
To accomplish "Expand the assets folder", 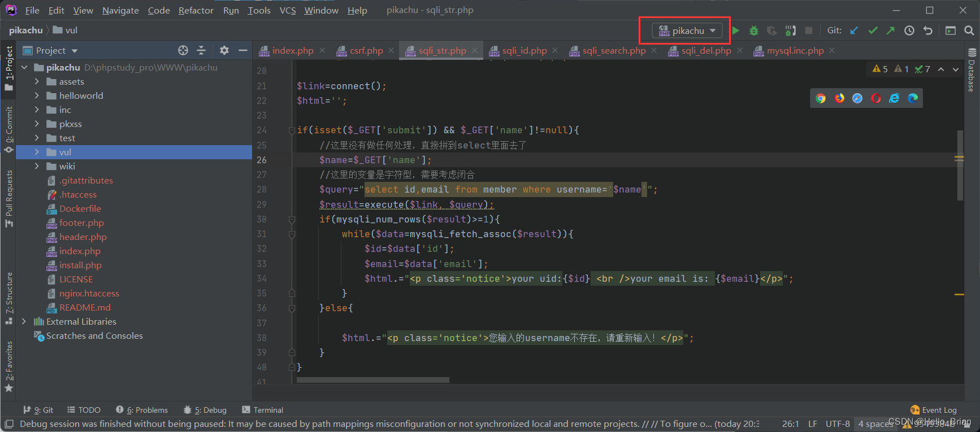I will [x=37, y=81].
